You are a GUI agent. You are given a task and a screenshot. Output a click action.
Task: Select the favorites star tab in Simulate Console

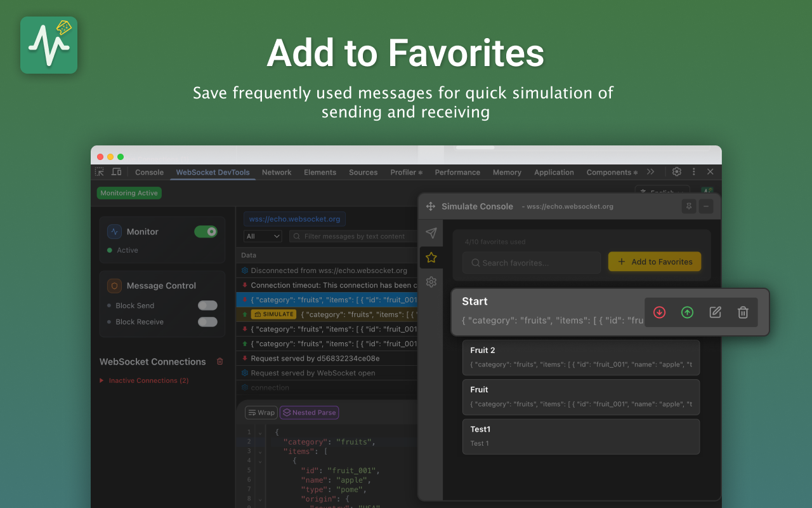[x=431, y=257]
